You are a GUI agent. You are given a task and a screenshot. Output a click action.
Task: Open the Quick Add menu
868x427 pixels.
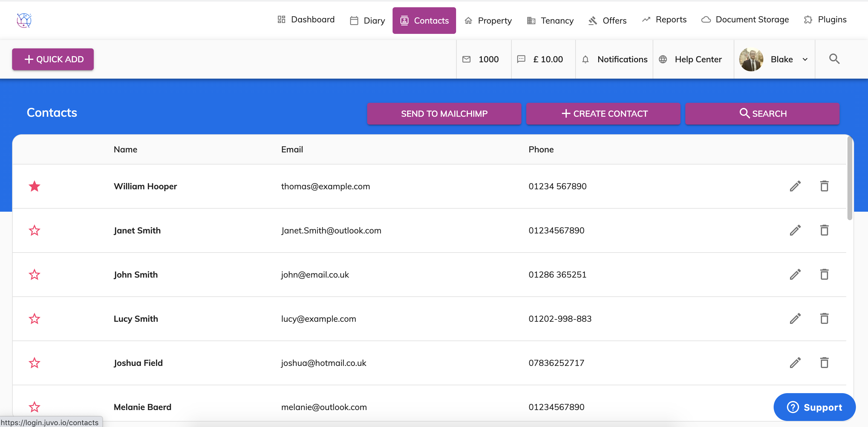click(53, 59)
